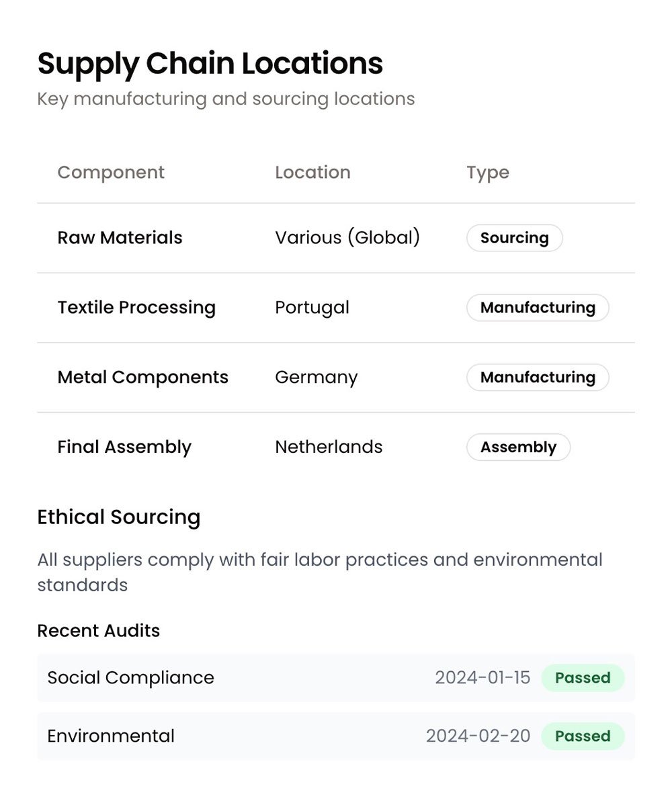The image size is (672, 811).
Task: Select the Manufacturing badge for Textile Processing
Action: tap(538, 308)
